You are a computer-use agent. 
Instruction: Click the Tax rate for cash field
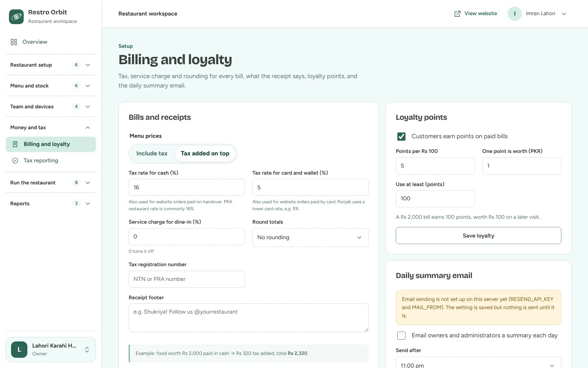pyautogui.click(x=187, y=187)
